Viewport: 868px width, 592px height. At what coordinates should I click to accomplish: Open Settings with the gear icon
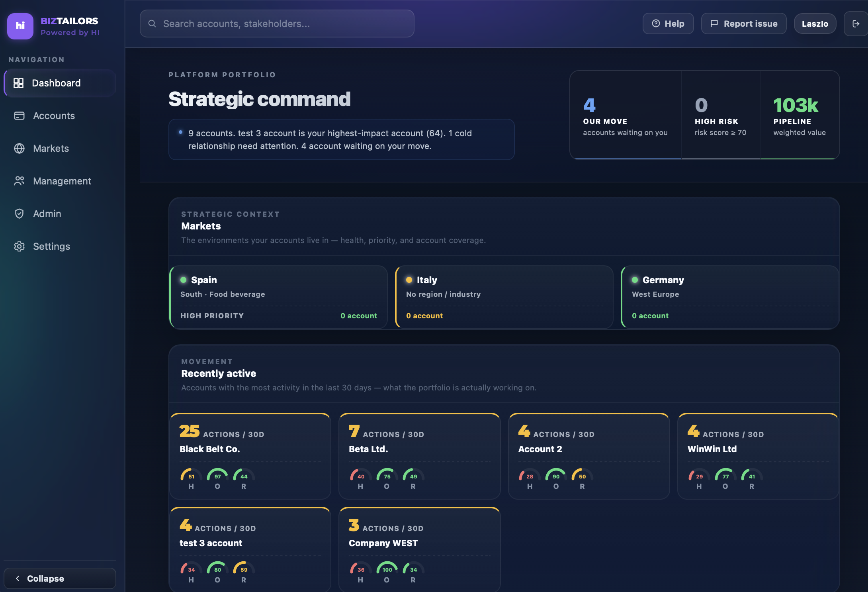pos(20,246)
